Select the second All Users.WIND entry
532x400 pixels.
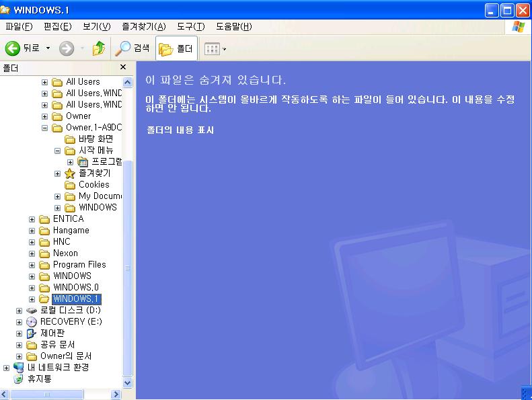pyautogui.click(x=94, y=104)
